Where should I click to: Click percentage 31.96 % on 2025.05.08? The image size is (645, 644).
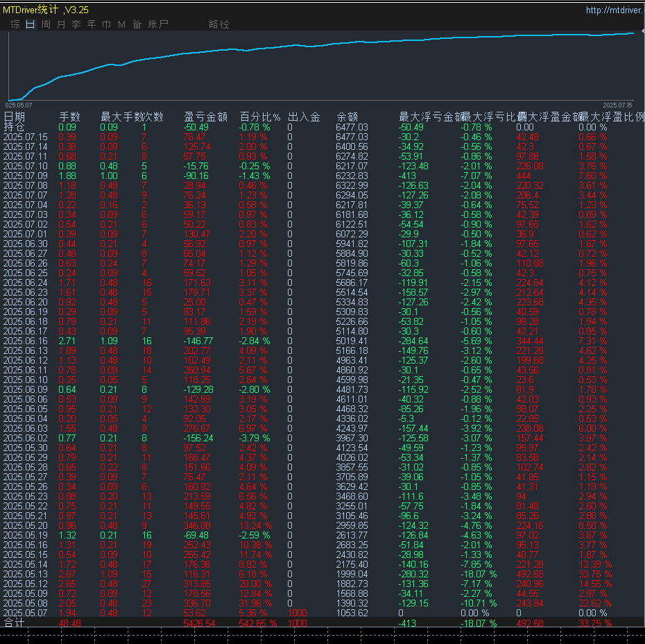255,603
